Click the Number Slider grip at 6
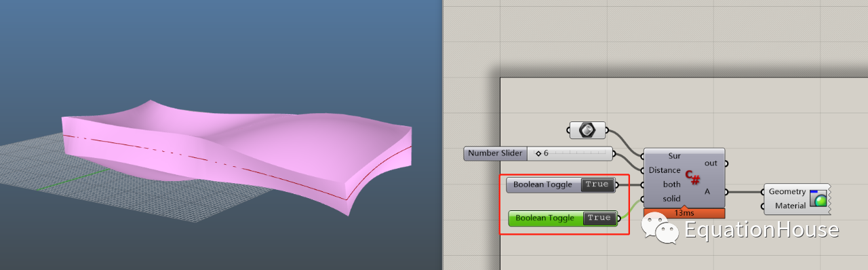Viewport: 868px width, 270px height. [x=539, y=153]
